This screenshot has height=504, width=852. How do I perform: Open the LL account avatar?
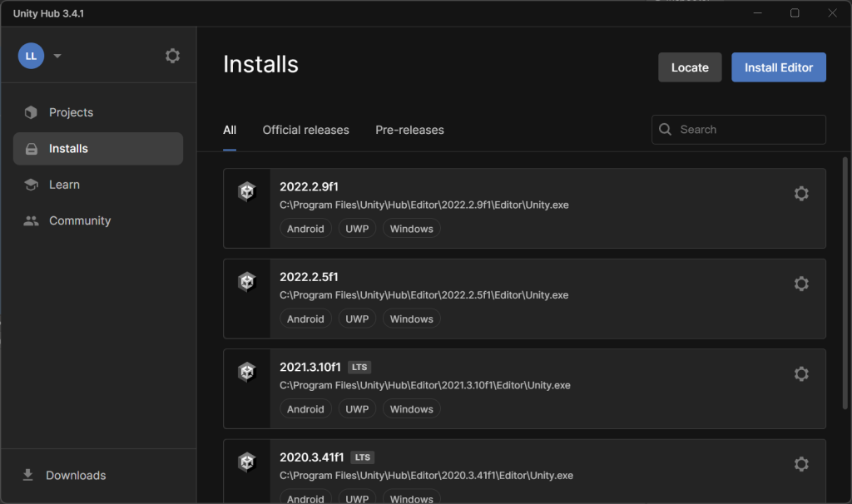click(x=31, y=56)
